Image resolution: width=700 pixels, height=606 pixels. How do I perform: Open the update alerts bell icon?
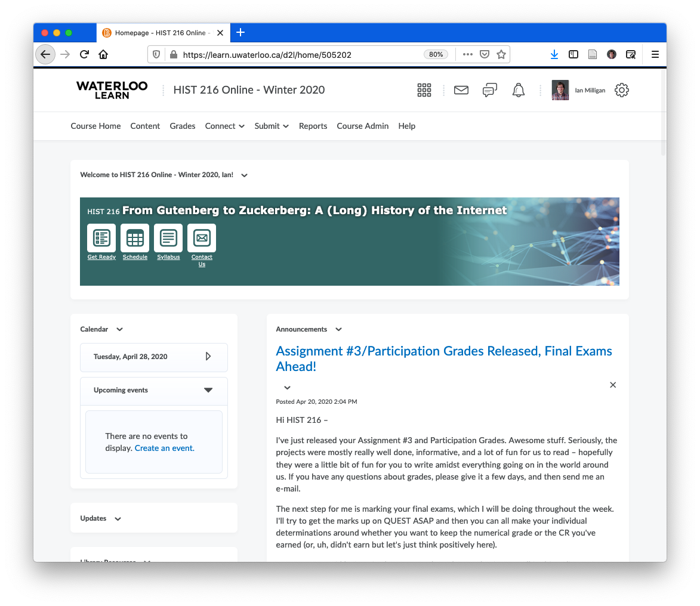click(519, 90)
